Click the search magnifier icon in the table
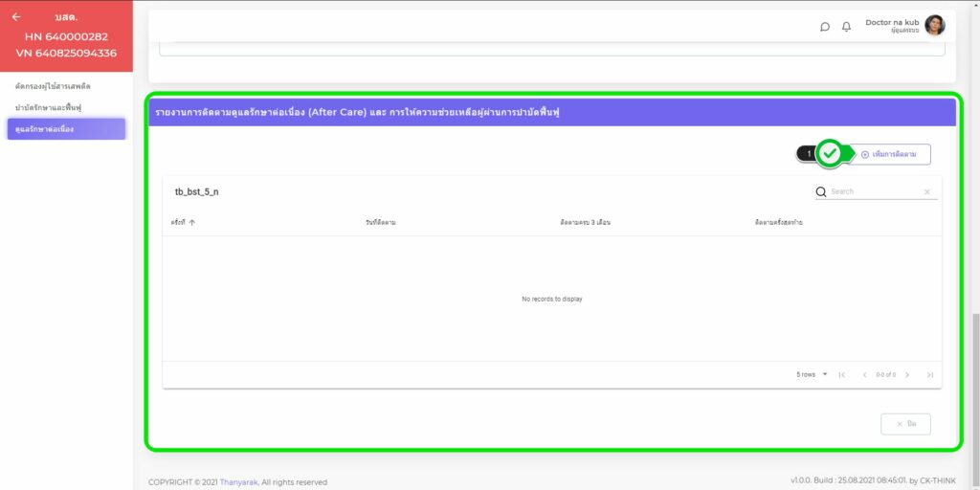980x490 pixels. 821,192
